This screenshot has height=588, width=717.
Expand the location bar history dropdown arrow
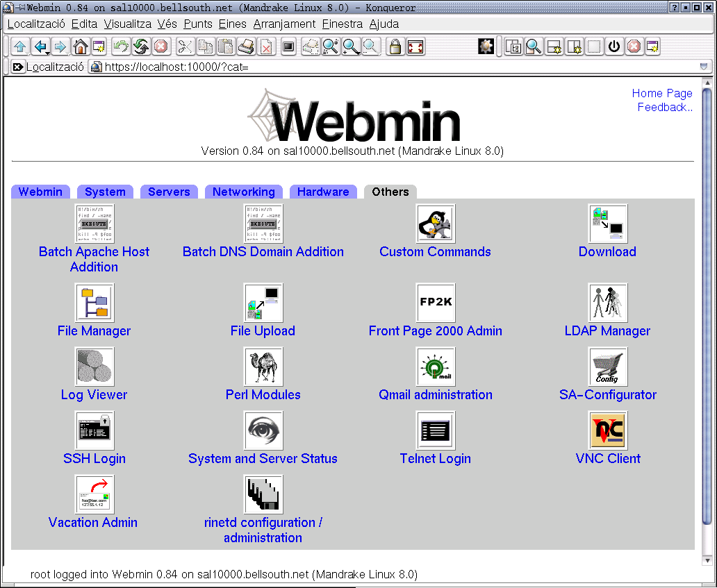click(x=703, y=67)
